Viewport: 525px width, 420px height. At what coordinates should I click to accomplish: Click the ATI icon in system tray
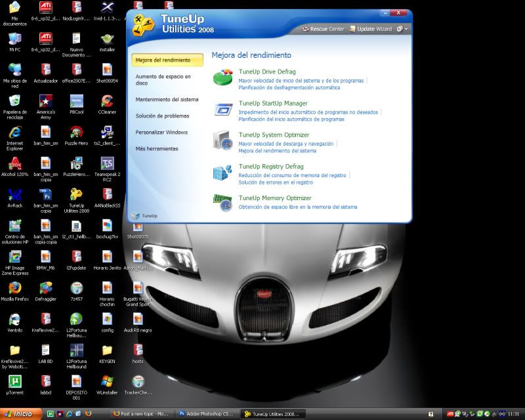450,414
